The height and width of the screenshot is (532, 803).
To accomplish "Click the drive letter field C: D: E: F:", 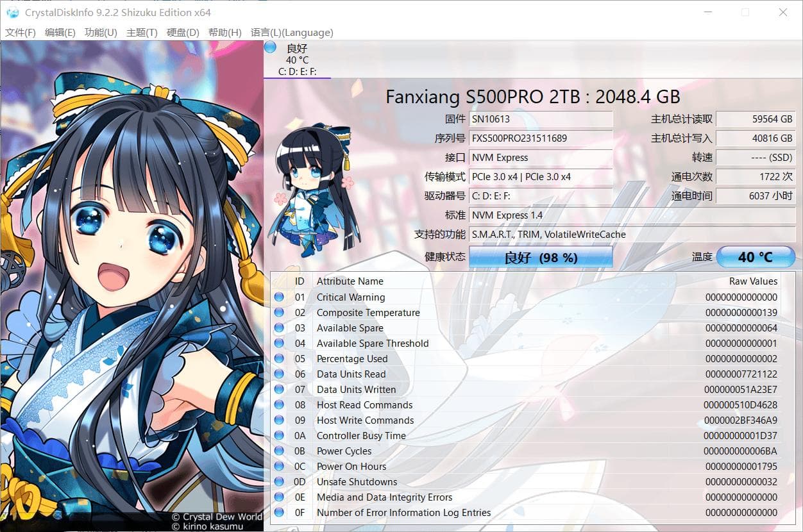I will (541, 196).
